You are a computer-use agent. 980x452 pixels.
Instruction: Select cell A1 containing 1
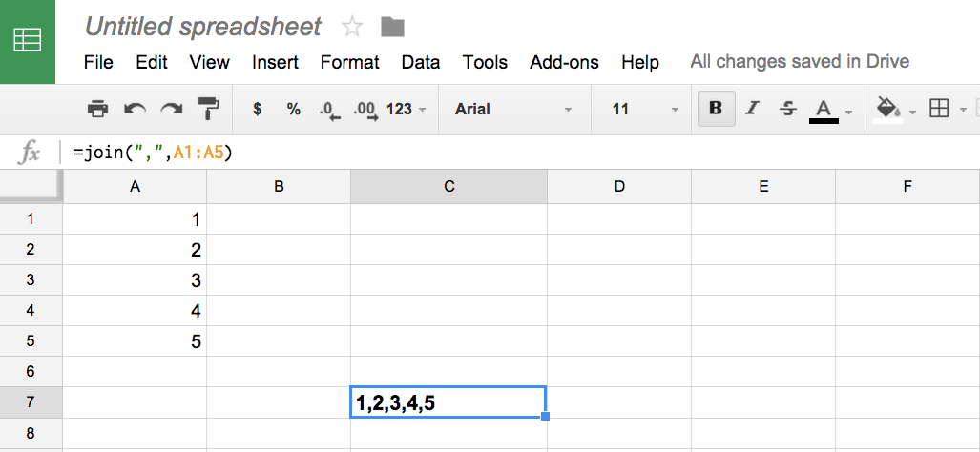(135, 219)
